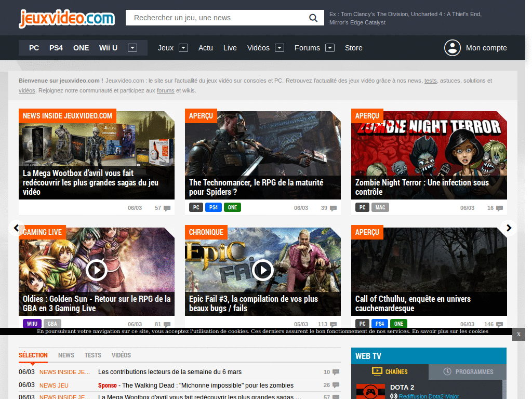The width and height of the screenshot is (532, 399).
Task: Open The Walking Dead Michonne news
Action: coord(196,385)
